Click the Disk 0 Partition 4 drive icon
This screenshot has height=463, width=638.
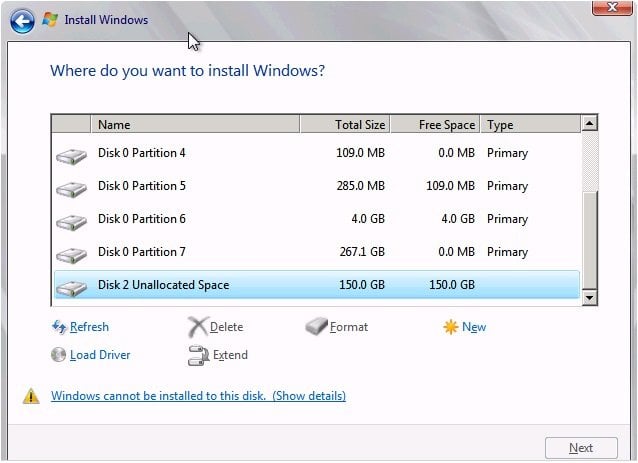click(71, 156)
